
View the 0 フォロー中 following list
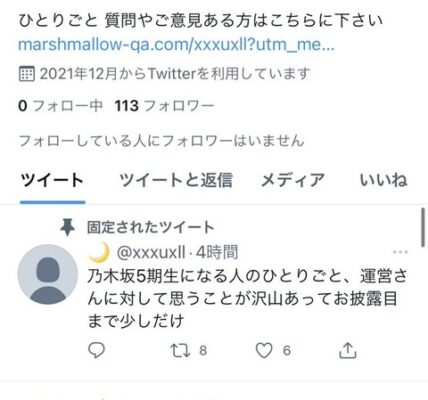[x=60, y=106]
